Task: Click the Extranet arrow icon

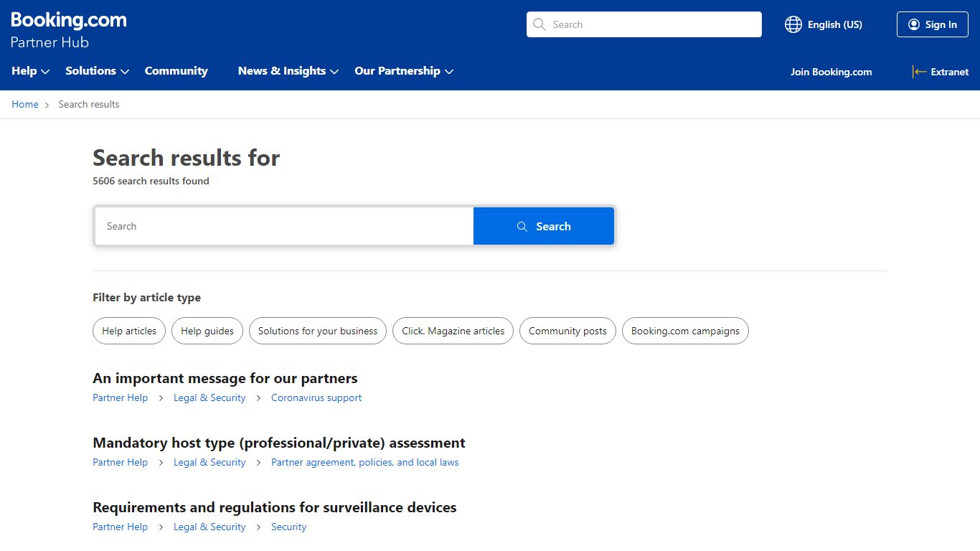Action: click(x=919, y=72)
